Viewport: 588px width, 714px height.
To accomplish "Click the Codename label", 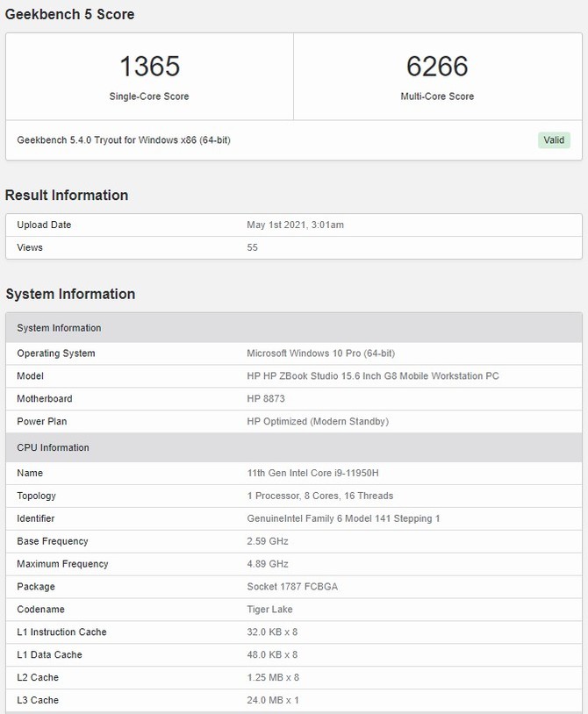I will pyautogui.click(x=40, y=610).
